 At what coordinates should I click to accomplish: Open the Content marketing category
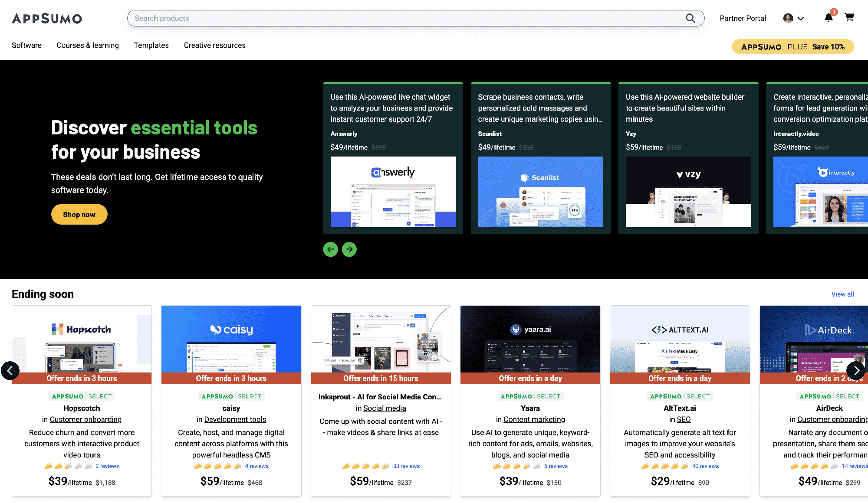point(534,419)
